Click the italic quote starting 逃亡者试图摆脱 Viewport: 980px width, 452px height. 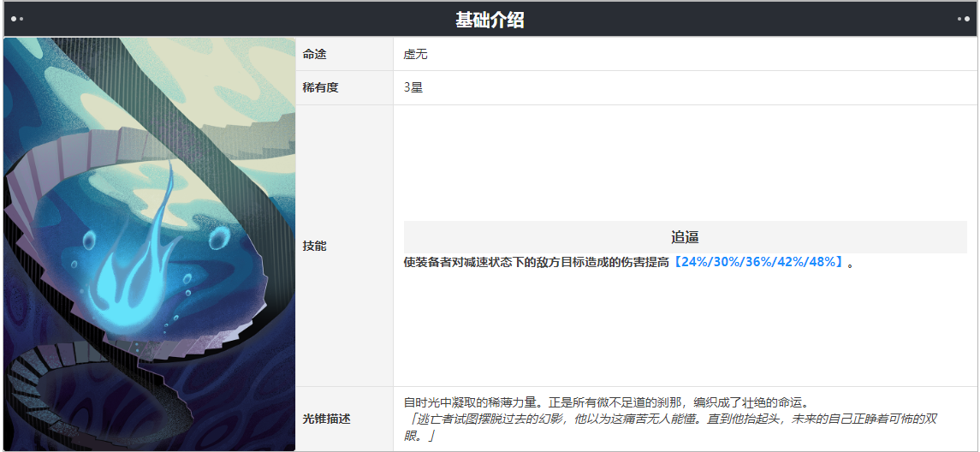[671, 427]
